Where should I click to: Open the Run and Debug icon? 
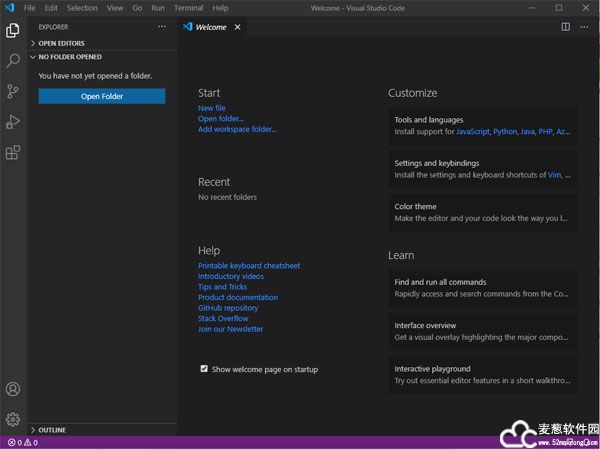coord(13,122)
